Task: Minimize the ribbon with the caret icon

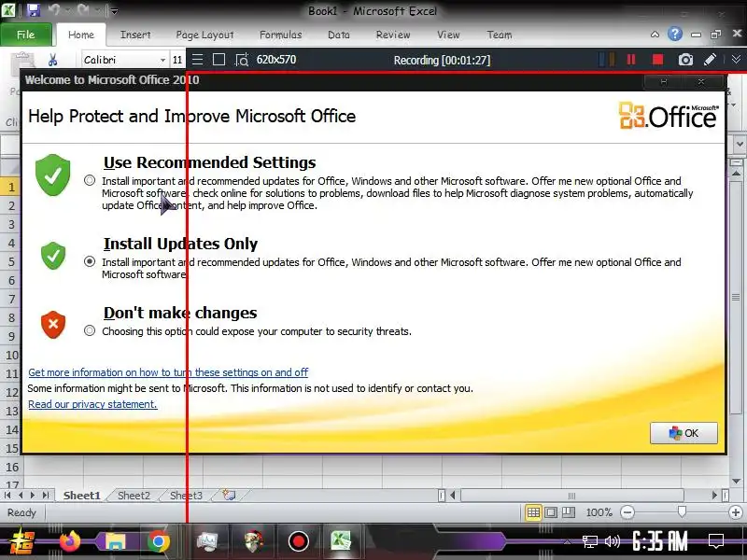Action: tap(655, 35)
